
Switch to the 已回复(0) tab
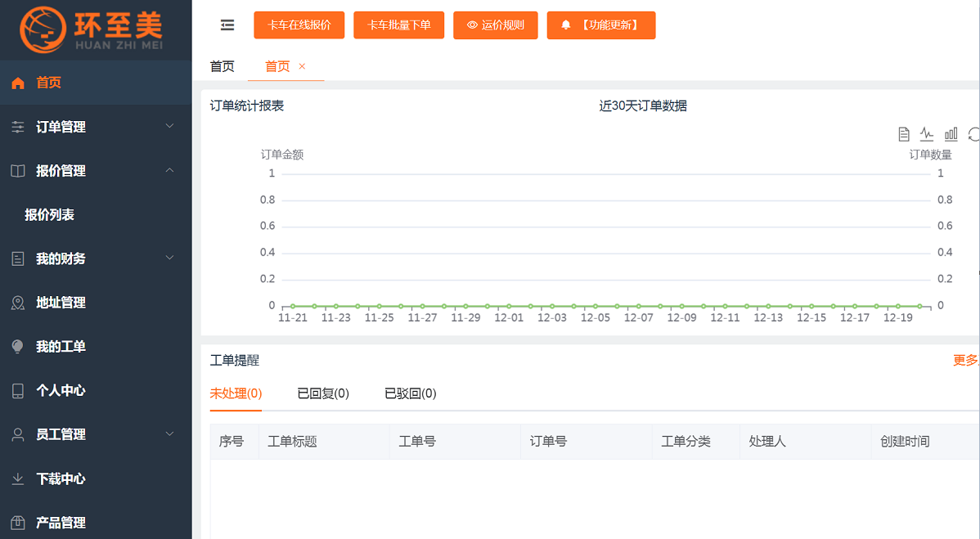(322, 393)
